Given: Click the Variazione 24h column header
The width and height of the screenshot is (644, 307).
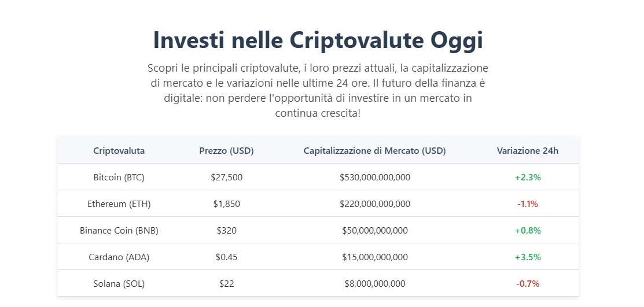Looking at the screenshot, I should point(527,151).
